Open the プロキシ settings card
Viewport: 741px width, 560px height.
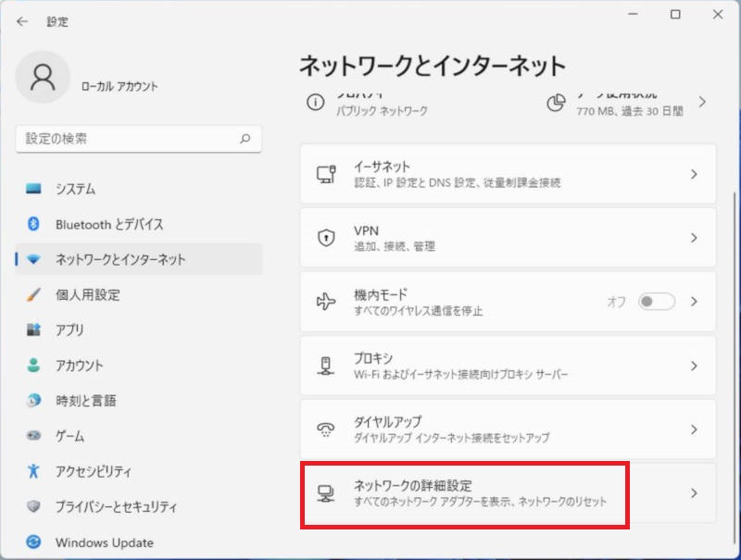(x=508, y=366)
